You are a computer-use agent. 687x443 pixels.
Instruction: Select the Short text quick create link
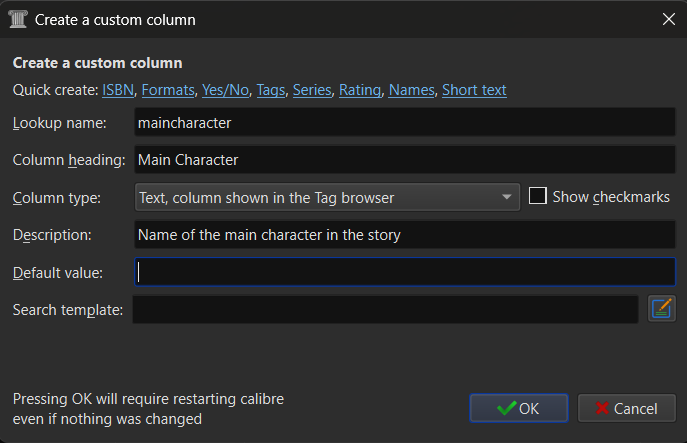474,90
